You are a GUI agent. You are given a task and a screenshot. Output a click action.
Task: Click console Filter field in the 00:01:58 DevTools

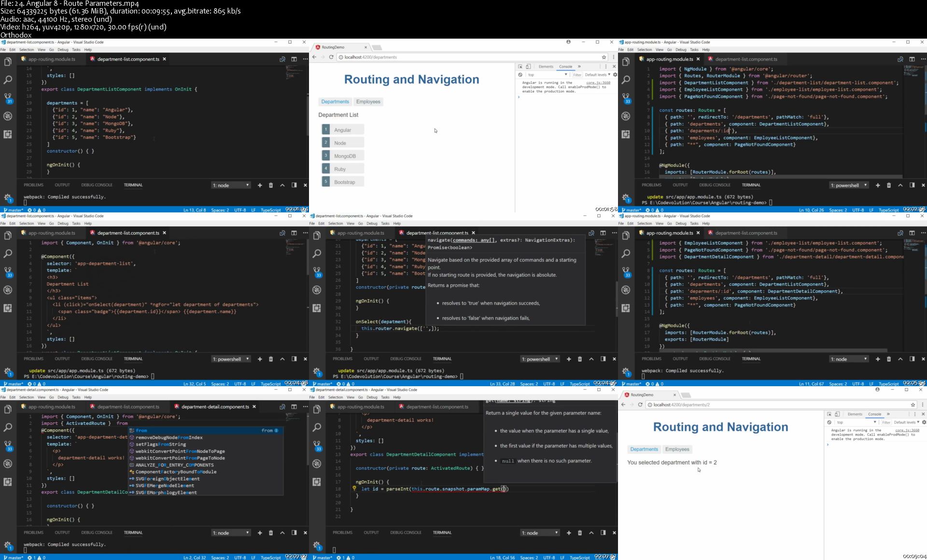click(577, 75)
